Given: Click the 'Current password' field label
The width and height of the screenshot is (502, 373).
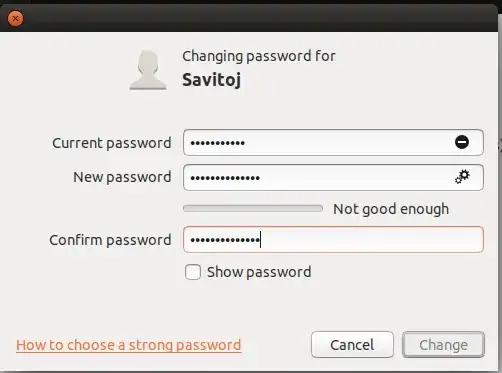Looking at the screenshot, I should (x=112, y=143).
